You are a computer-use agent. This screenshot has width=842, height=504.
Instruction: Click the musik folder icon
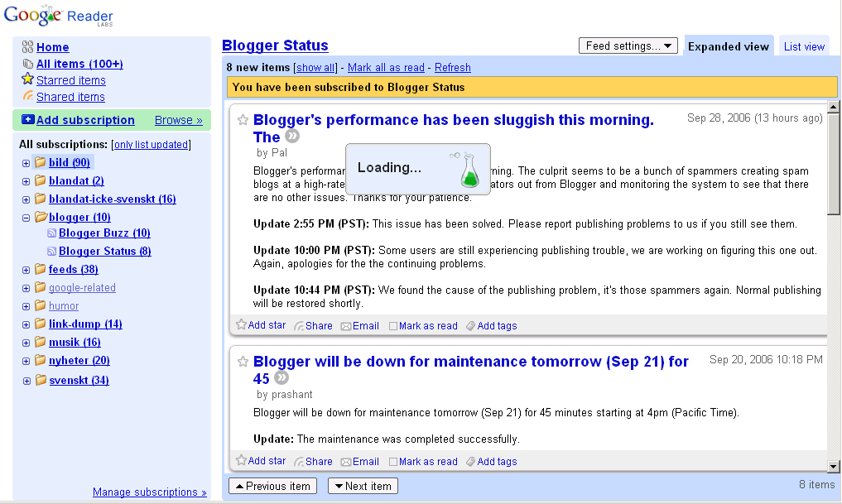click(x=41, y=342)
